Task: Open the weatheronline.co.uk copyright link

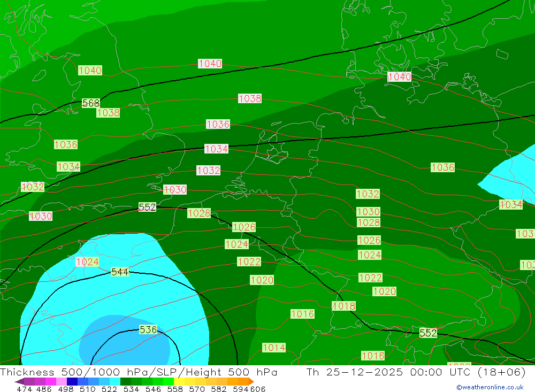Action: point(490,387)
